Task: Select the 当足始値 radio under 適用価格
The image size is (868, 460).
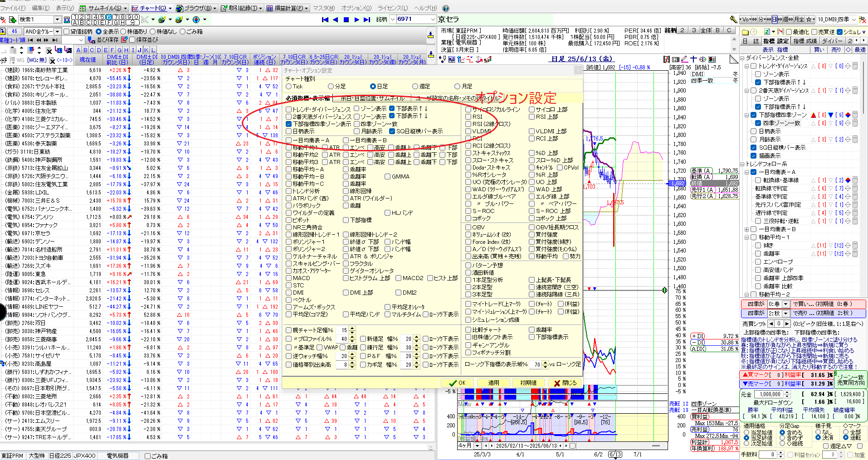Action: pos(746,433)
